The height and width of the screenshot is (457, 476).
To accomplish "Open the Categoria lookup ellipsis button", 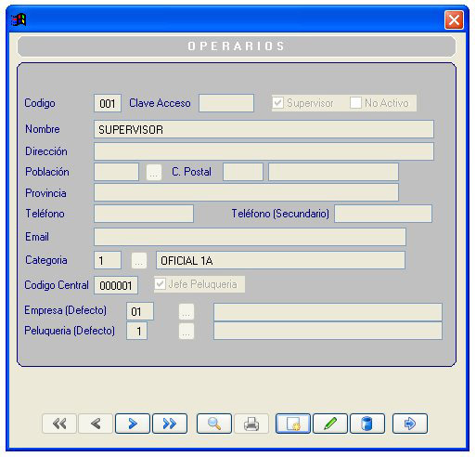I will [x=139, y=260].
